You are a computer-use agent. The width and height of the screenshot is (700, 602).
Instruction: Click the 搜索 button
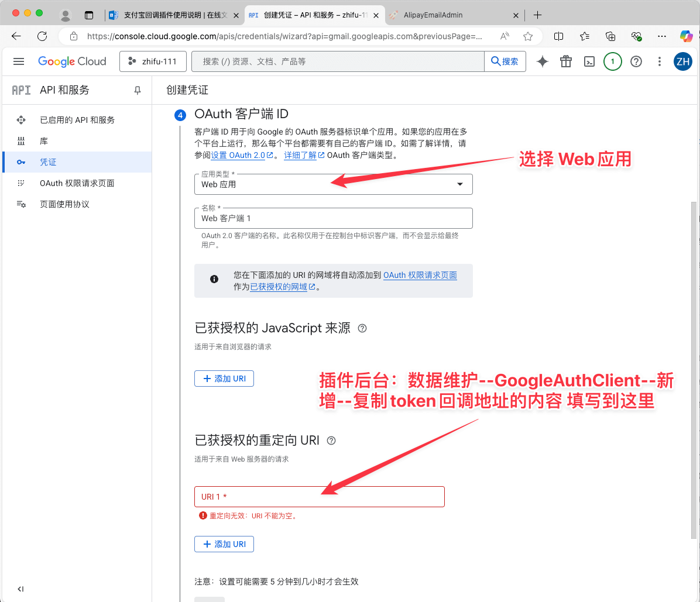coord(505,61)
